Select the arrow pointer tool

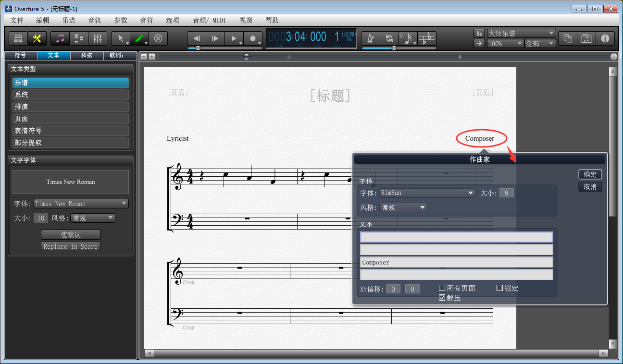[121, 38]
